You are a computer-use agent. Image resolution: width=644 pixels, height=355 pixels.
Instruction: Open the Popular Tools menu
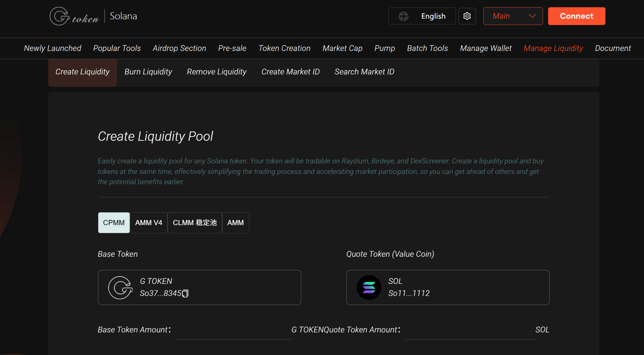[117, 48]
